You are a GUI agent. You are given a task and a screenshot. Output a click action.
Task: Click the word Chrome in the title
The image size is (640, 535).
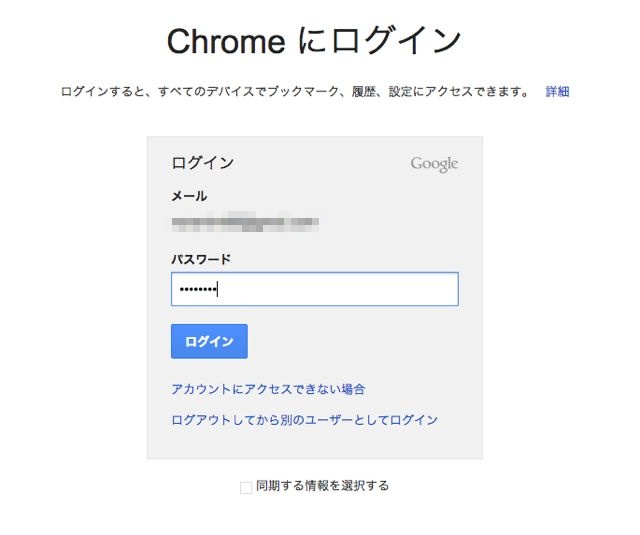point(226,41)
